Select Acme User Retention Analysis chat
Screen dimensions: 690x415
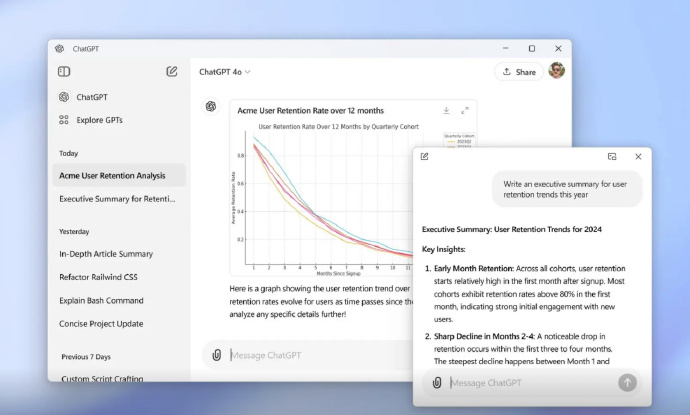pos(119,176)
